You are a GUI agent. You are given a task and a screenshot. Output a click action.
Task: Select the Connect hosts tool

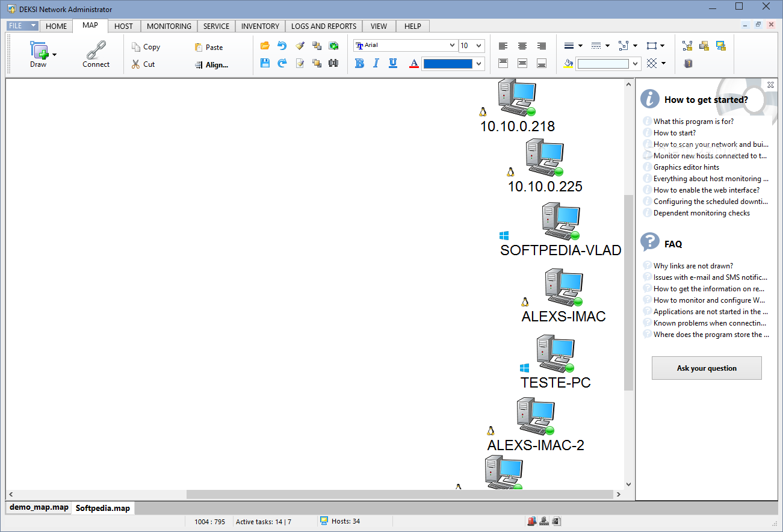click(96, 54)
